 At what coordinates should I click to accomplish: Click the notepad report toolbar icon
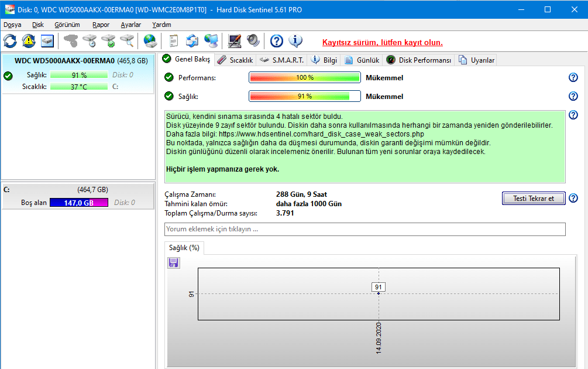[174, 41]
